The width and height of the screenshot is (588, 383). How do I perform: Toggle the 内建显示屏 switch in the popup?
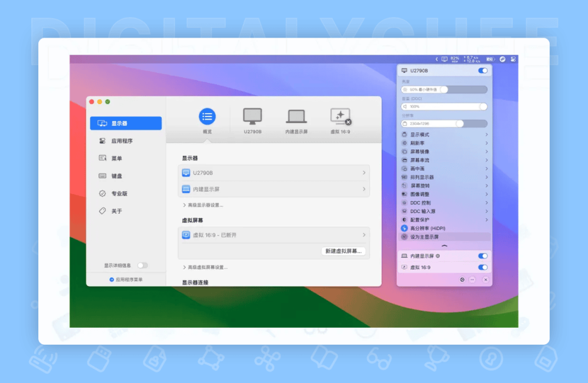[x=483, y=256]
